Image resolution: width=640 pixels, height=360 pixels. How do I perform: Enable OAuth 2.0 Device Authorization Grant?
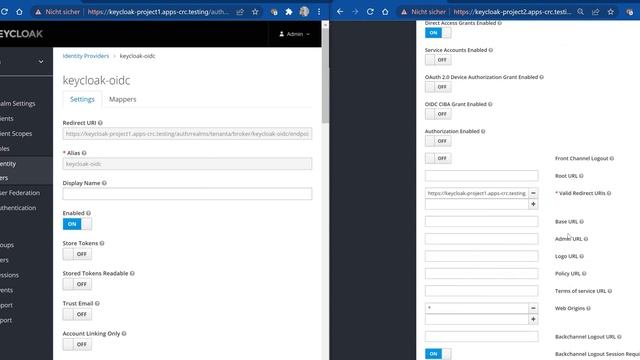(x=438, y=87)
